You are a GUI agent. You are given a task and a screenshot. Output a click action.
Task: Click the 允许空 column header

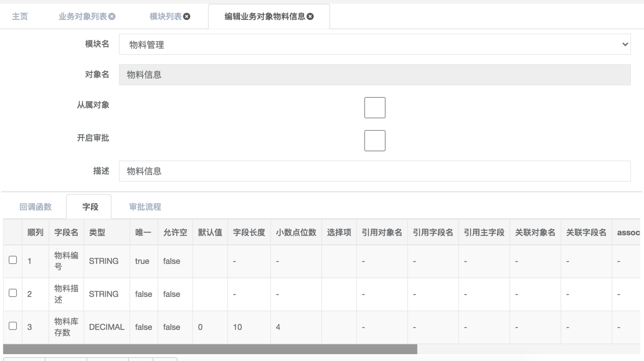[x=175, y=232]
